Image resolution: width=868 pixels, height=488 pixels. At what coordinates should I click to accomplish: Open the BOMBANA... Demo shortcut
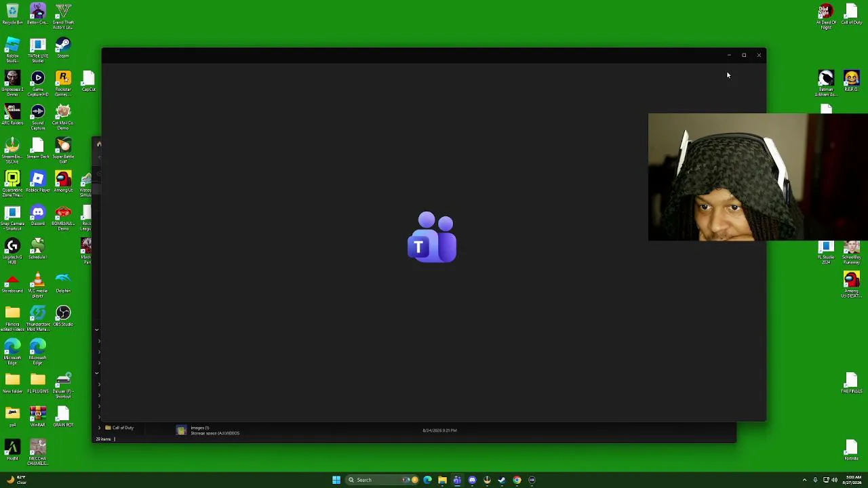[63, 218]
